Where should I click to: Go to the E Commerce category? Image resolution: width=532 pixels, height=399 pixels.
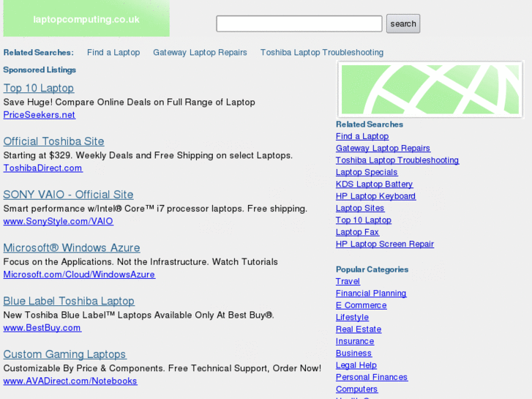click(x=361, y=305)
